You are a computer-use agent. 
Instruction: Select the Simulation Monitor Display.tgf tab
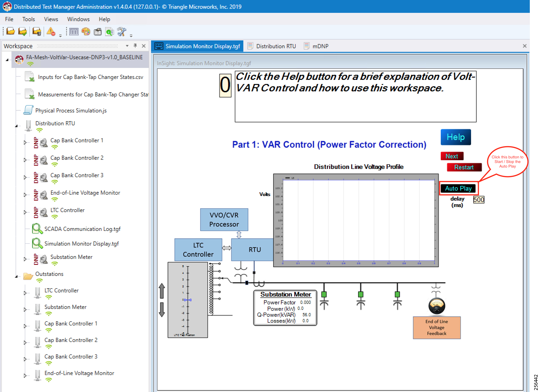(197, 46)
